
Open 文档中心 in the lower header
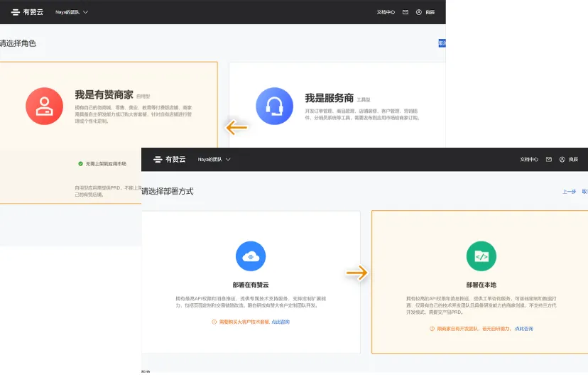529,160
